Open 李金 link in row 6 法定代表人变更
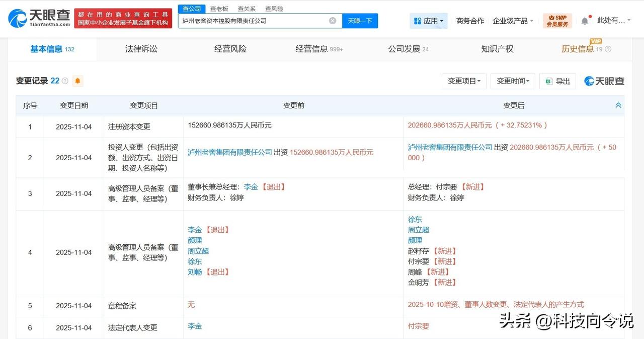The image size is (644, 339). click(x=195, y=326)
